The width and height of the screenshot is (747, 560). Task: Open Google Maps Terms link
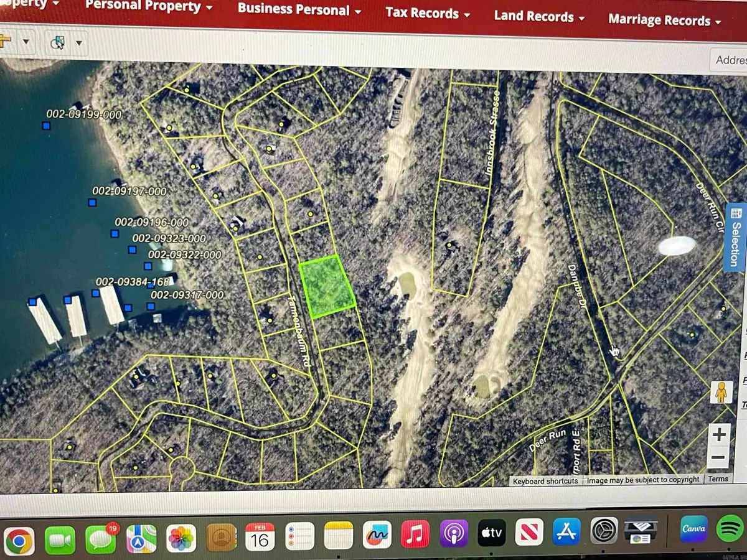pyautogui.click(x=718, y=479)
